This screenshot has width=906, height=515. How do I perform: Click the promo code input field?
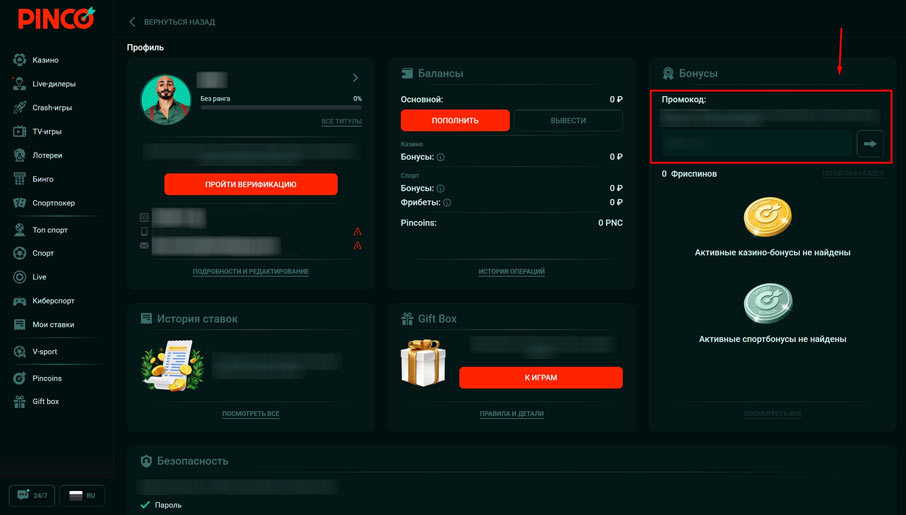[756, 144]
